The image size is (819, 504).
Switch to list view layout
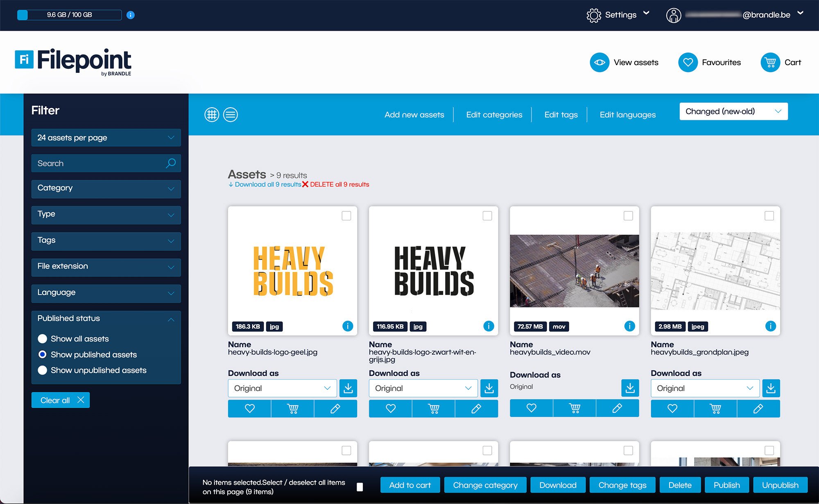[x=231, y=115]
